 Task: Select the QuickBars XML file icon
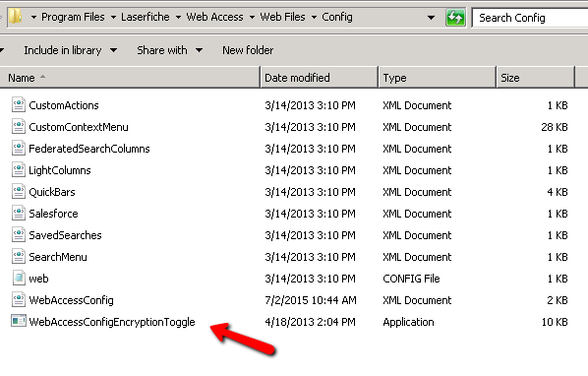tap(19, 191)
